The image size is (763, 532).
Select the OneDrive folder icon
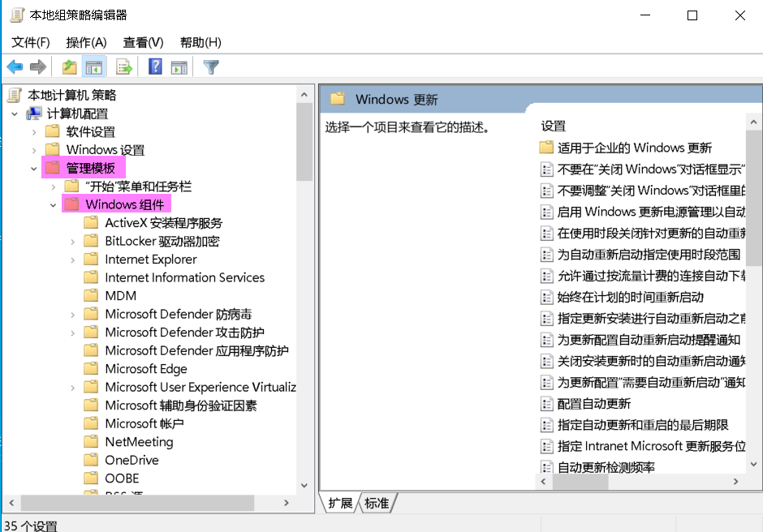[x=91, y=460]
